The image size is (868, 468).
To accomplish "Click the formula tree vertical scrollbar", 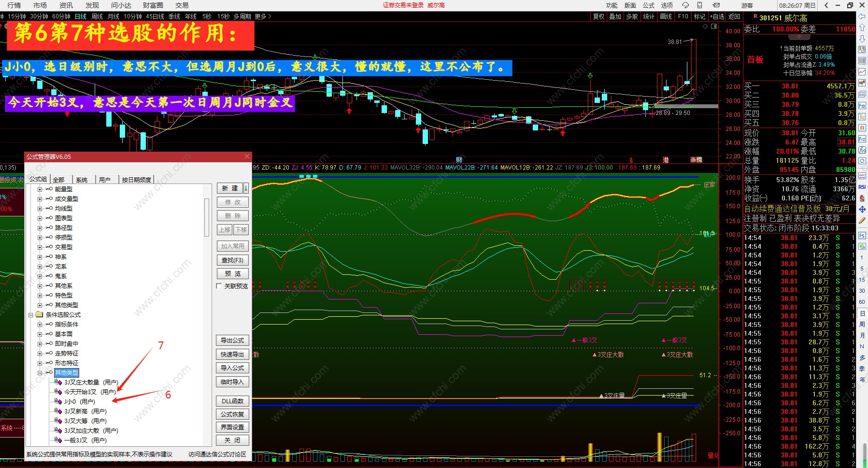I will tap(207, 217).
